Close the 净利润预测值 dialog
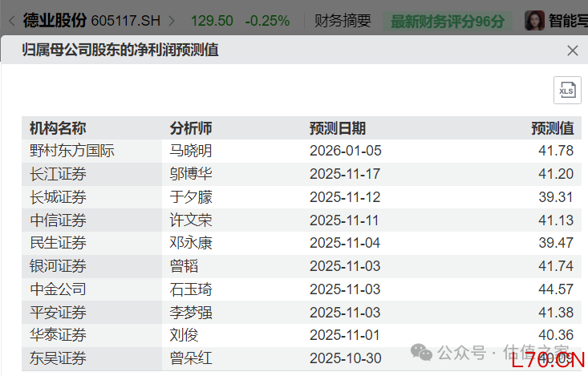 [572, 51]
